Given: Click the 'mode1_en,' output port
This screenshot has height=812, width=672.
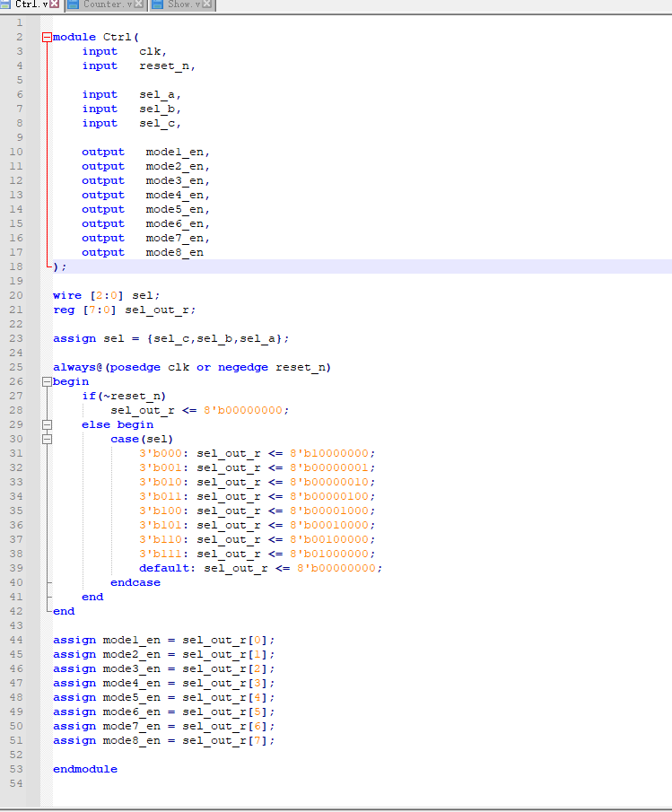Looking at the screenshot, I should pos(178,153).
